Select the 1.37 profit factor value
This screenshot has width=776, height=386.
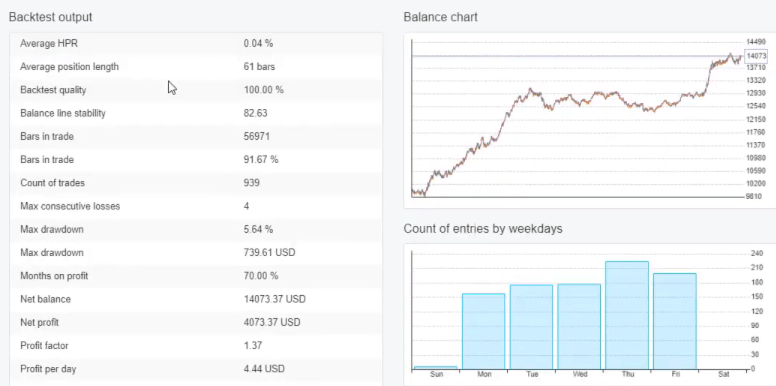coord(253,346)
